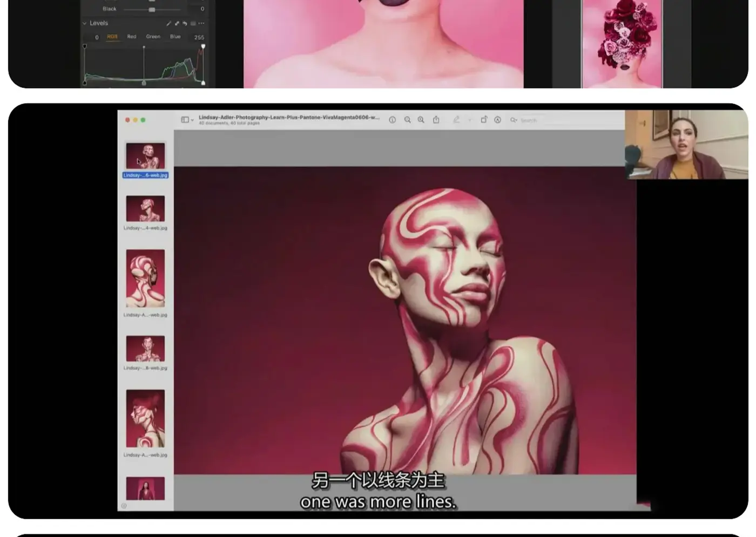Open the image Inspector info icon
This screenshot has height=537, width=756.
click(x=393, y=120)
